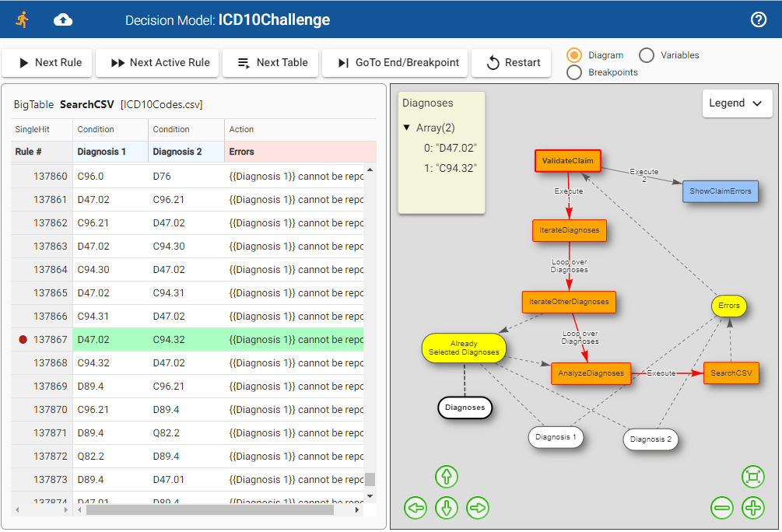Pan diagram left with the left arrow

tap(416, 509)
